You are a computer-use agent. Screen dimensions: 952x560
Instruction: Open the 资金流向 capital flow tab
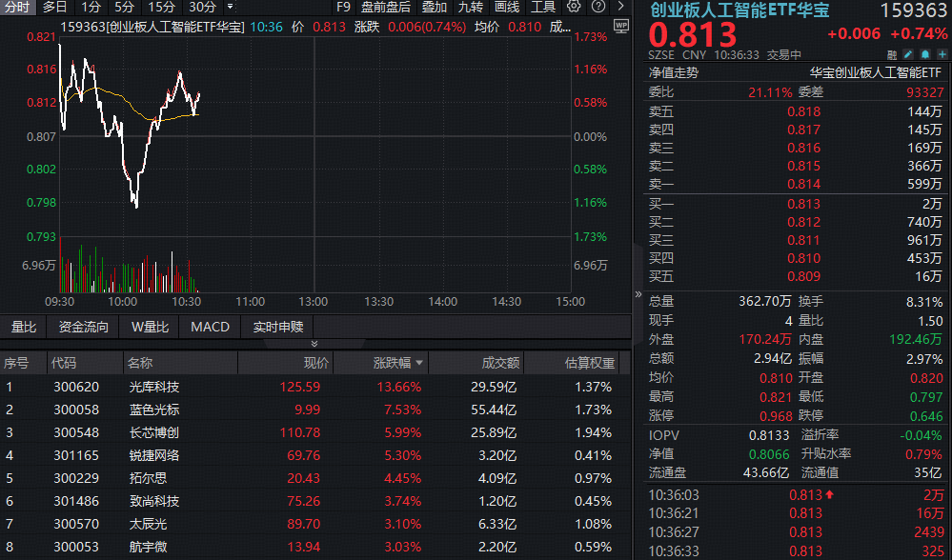coord(84,327)
